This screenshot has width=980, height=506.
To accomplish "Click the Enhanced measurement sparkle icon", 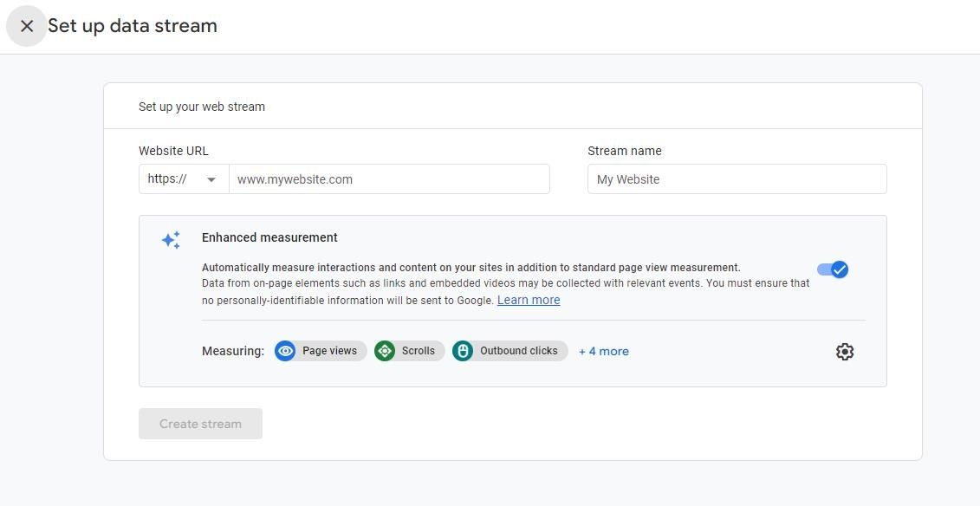I will (x=171, y=240).
